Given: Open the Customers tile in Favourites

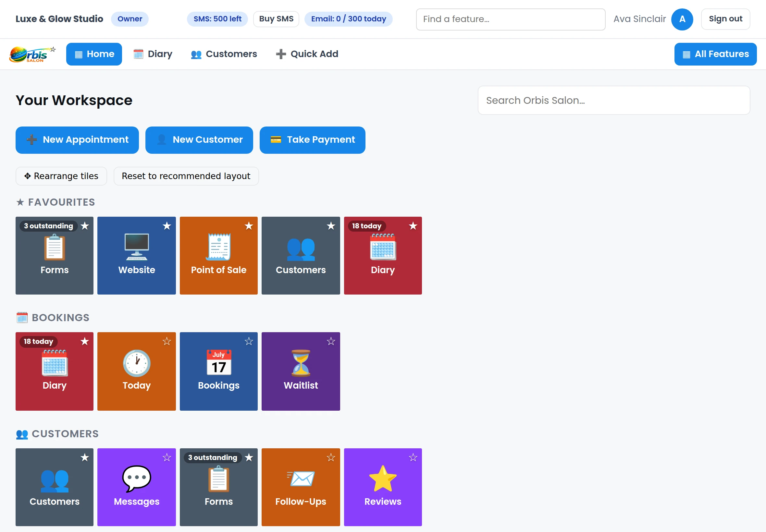Looking at the screenshot, I should (301, 255).
